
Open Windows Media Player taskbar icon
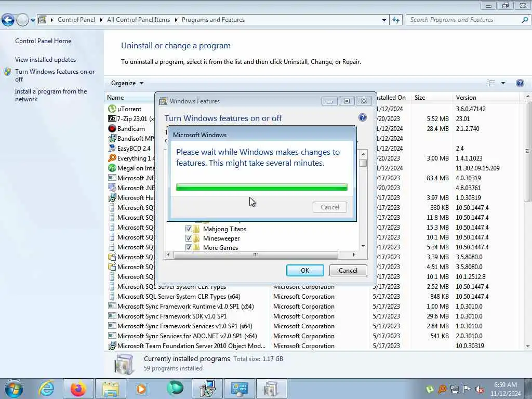pos(142,389)
